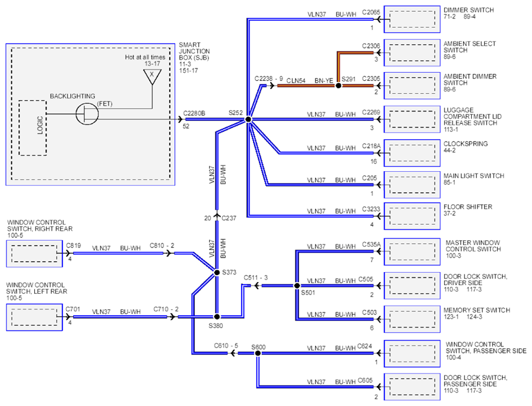532x406 pixels.
Task: Click connector label C2280B
Action: click(x=194, y=113)
